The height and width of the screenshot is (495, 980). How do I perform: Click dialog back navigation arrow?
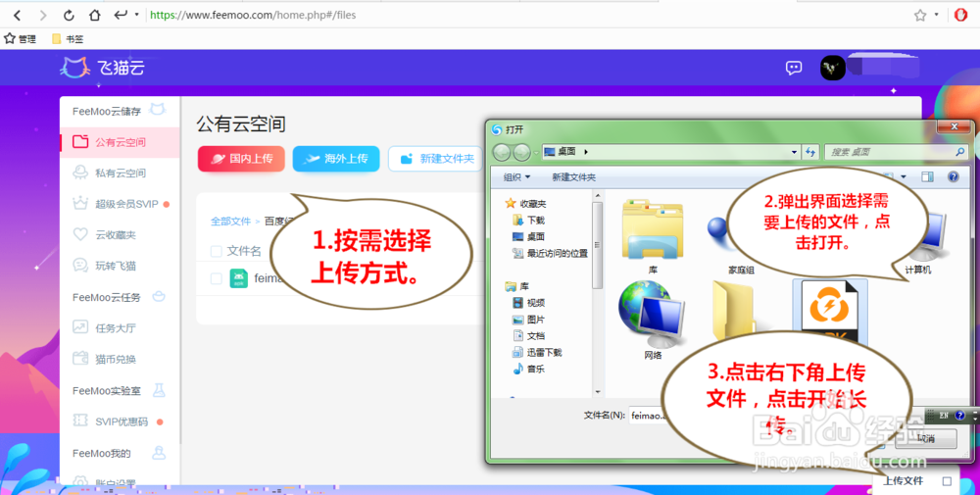point(502,152)
